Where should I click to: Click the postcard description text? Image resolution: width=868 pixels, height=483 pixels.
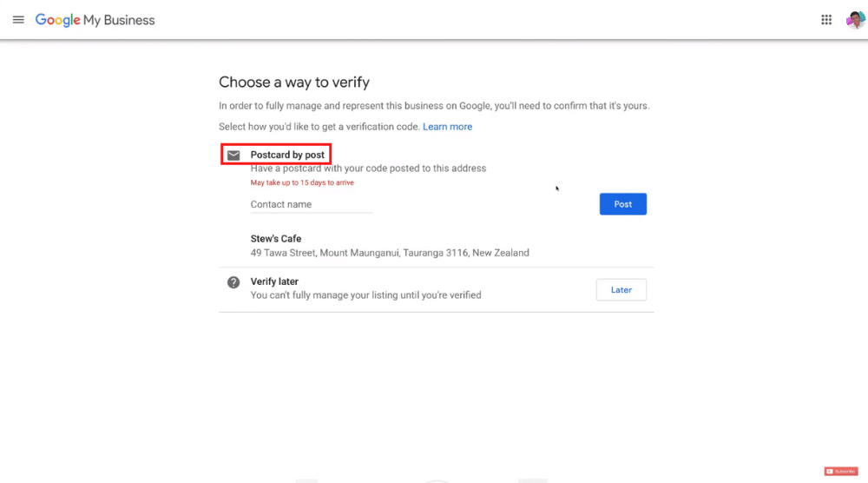pyautogui.click(x=368, y=169)
